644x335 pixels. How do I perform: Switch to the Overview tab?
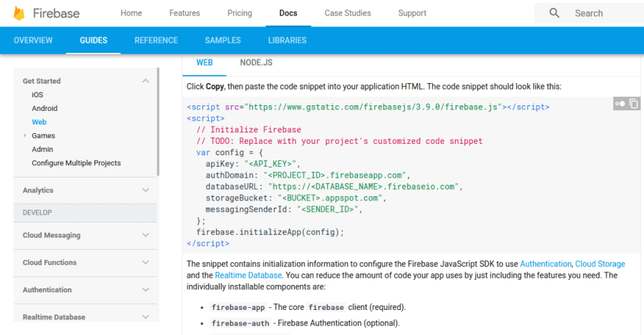pos(33,40)
